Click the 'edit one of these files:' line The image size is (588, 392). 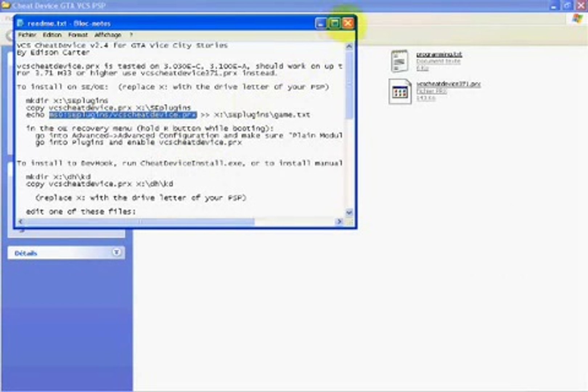click(81, 212)
